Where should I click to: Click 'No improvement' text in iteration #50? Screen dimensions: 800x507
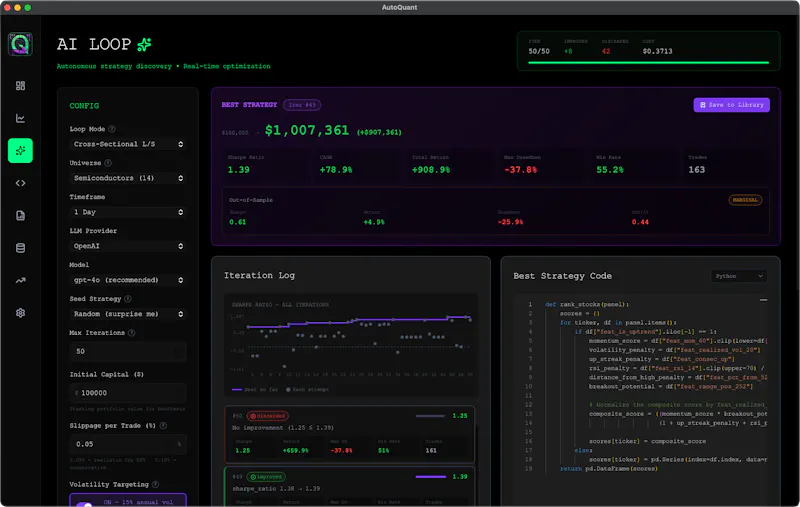(x=283, y=427)
